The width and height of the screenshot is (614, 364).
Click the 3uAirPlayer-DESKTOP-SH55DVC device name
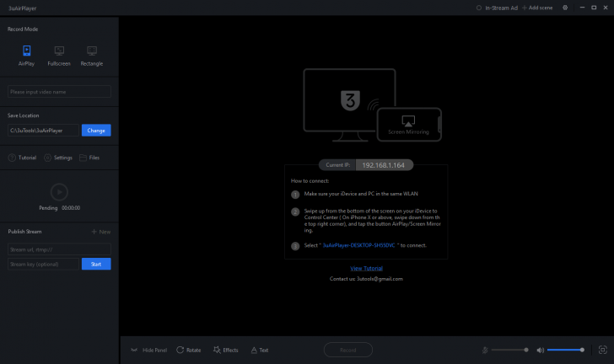tap(358, 245)
